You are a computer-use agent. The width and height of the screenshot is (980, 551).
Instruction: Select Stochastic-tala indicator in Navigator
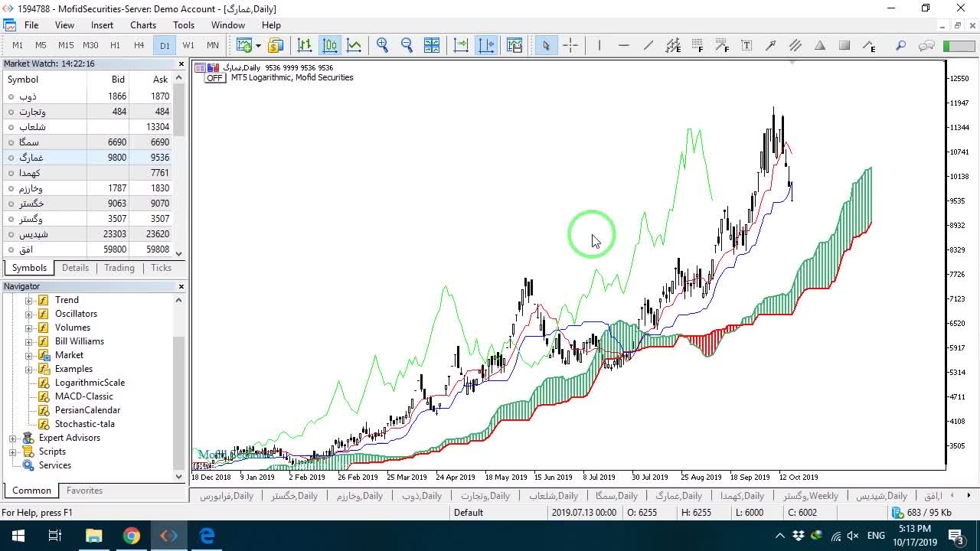tap(84, 424)
